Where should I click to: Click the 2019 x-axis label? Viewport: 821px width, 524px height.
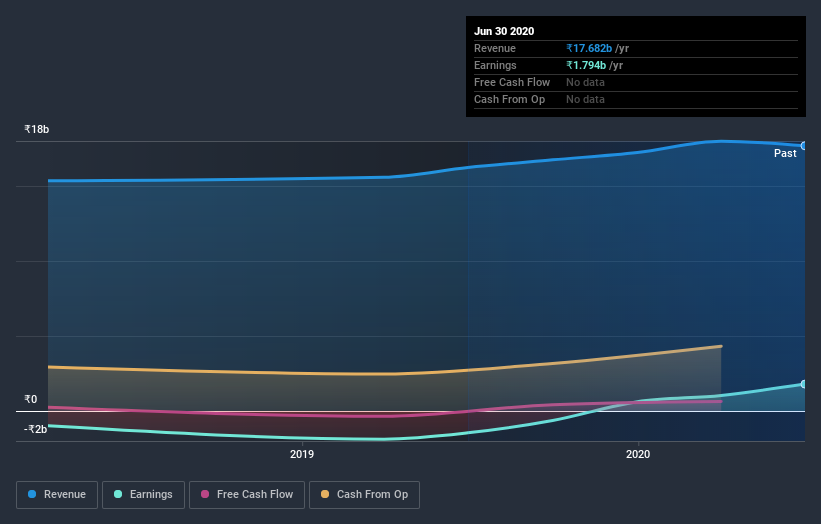click(x=302, y=454)
